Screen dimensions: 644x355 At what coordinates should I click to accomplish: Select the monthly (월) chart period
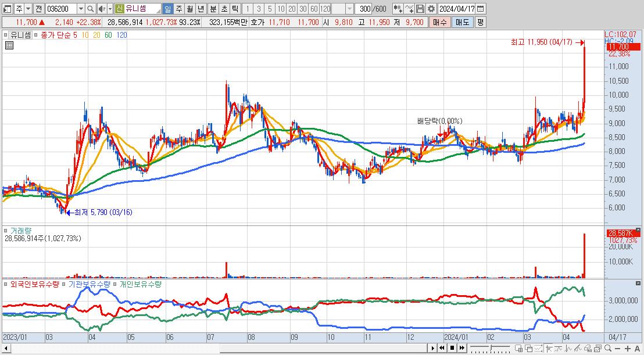coord(189,9)
